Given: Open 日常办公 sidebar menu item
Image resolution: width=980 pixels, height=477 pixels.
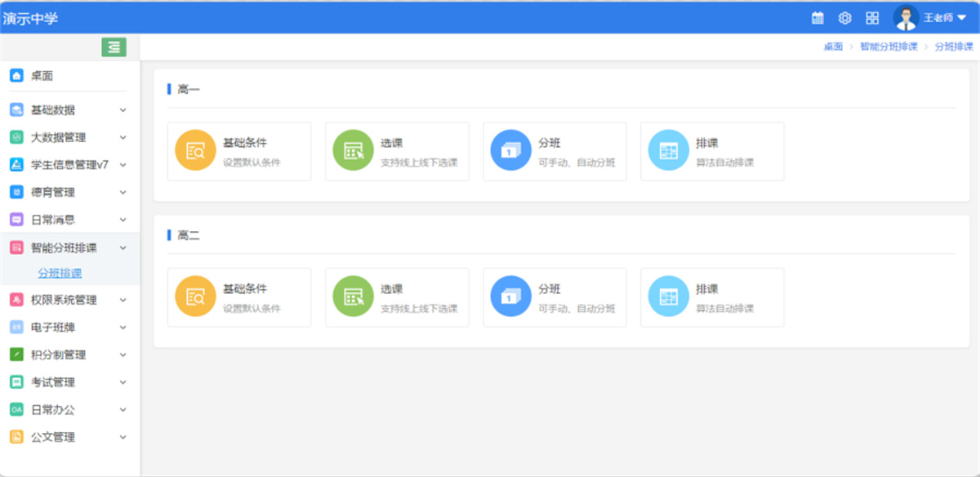Looking at the screenshot, I should 53,410.
